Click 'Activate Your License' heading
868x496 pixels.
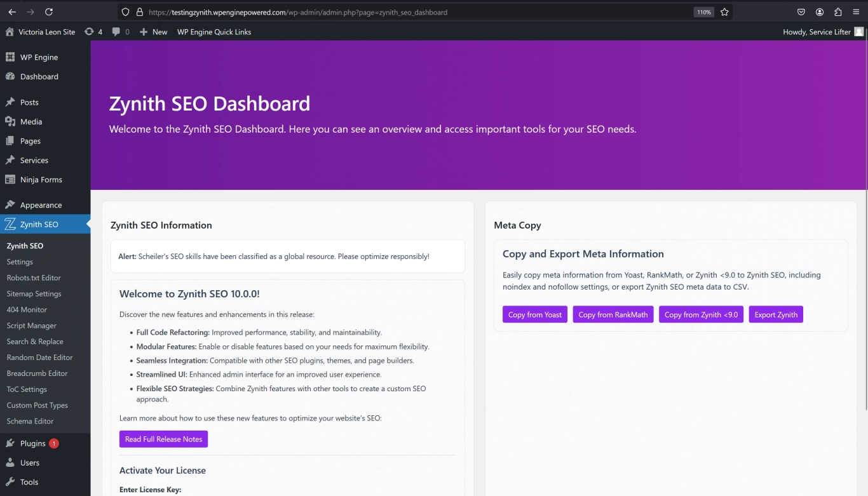(x=163, y=471)
